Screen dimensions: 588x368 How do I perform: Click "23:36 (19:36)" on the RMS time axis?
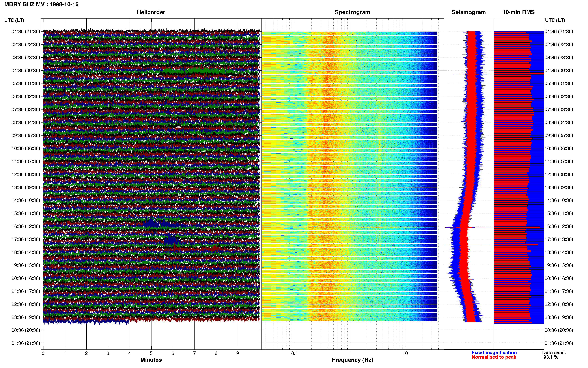tap(559, 317)
